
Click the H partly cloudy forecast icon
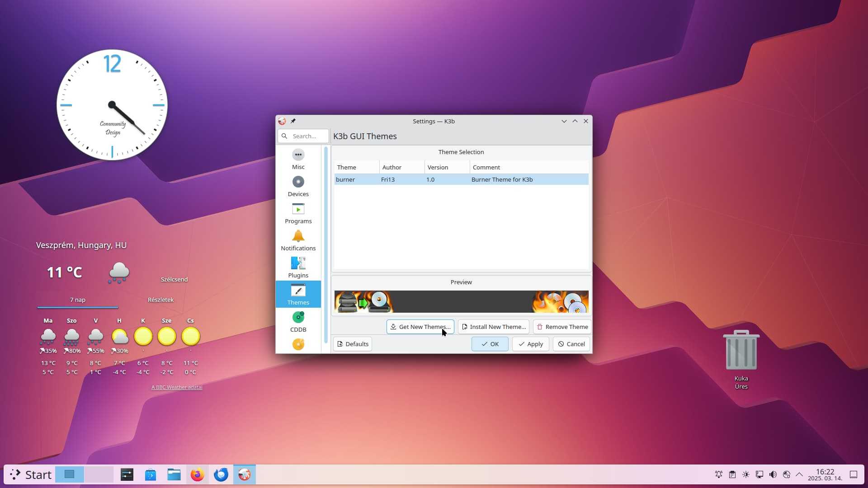pyautogui.click(x=119, y=337)
